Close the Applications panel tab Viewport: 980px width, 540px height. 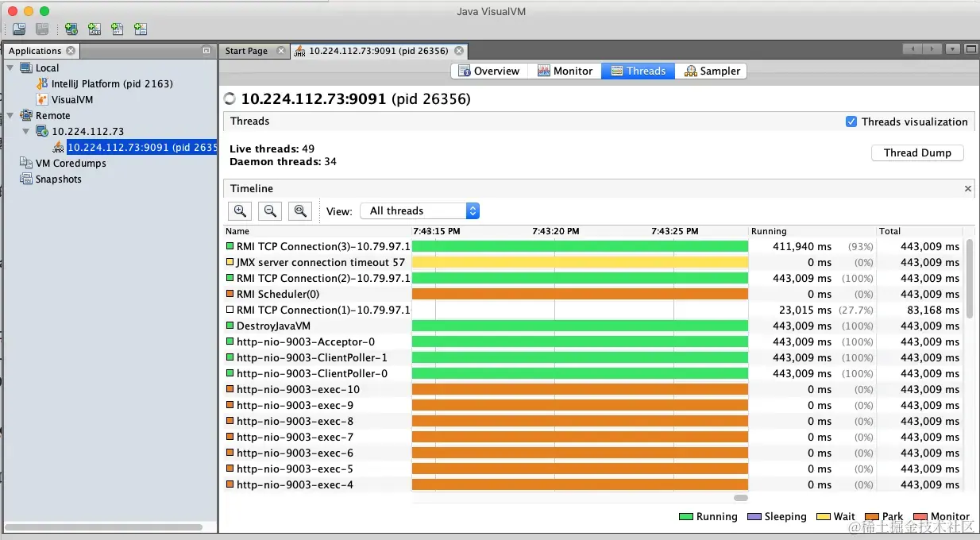click(71, 50)
